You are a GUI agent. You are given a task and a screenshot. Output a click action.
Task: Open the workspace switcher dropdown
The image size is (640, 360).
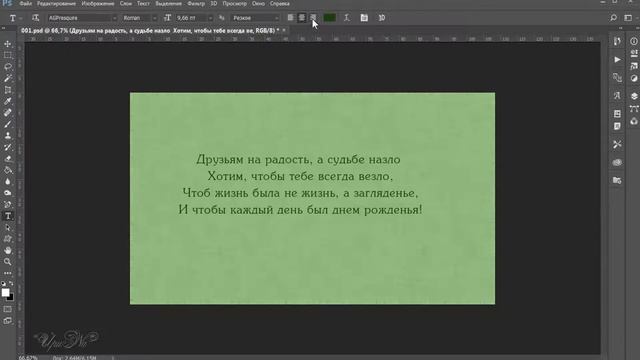coord(628,18)
